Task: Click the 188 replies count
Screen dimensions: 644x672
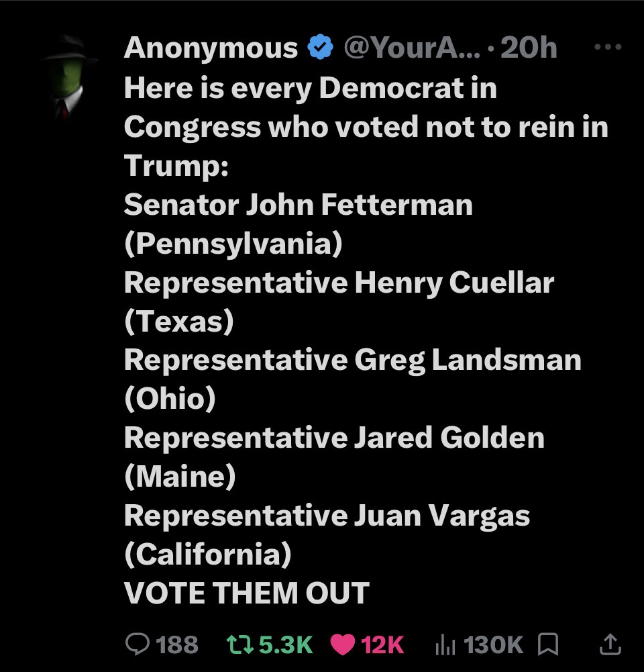Action: (x=177, y=644)
